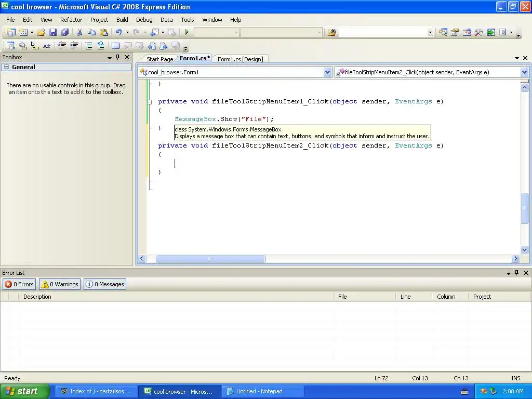Screen dimensions: 532x399
Task: Click the Start Page green arrow icon
Action: click(491, 32)
